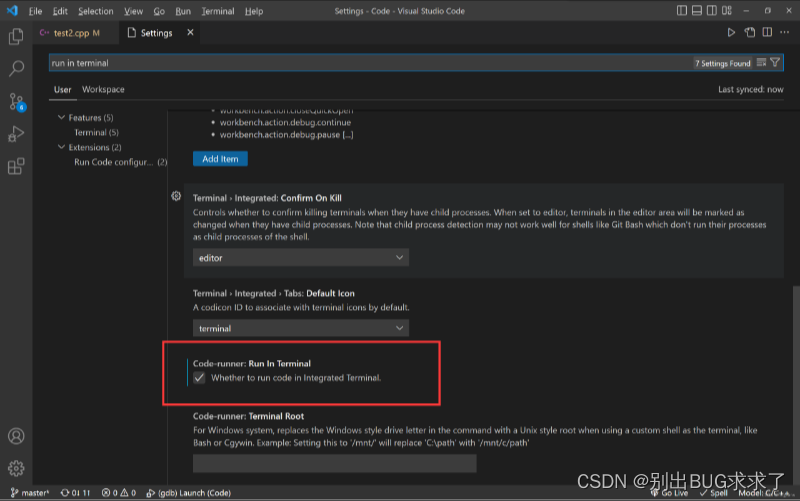Open errors and warnings counter
This screenshot has height=501, width=800.
(x=118, y=493)
